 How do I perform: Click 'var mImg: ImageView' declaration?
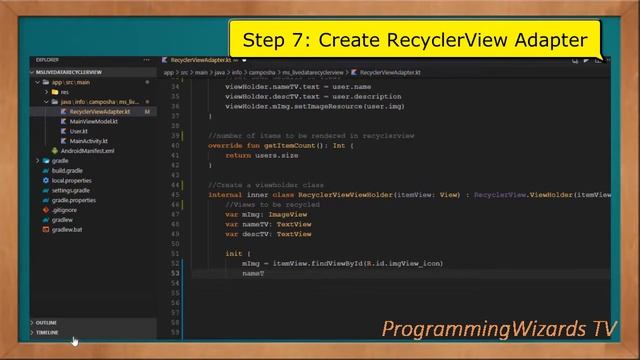[x=266, y=215]
